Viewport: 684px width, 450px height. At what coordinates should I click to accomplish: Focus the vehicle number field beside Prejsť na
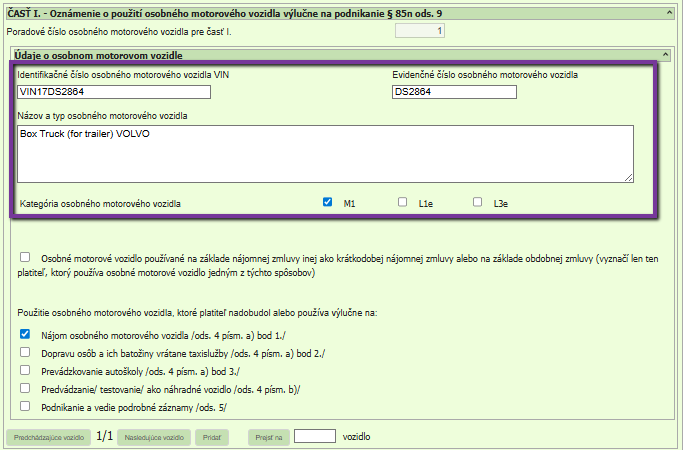click(x=315, y=436)
